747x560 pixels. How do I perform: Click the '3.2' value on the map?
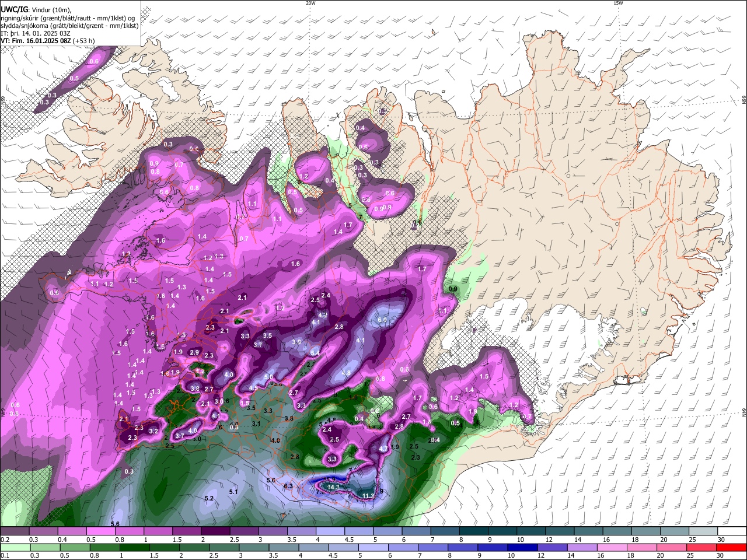[x=153, y=431]
